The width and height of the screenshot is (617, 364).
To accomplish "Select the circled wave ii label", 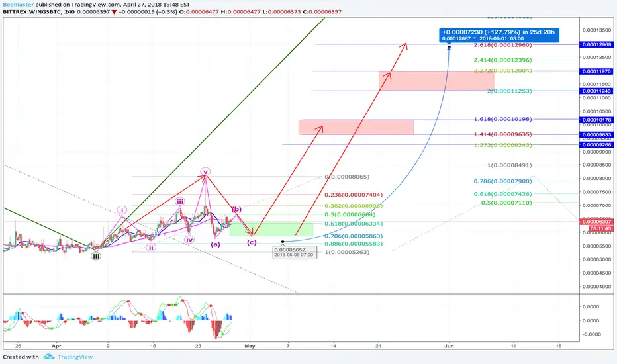I will point(151,248).
